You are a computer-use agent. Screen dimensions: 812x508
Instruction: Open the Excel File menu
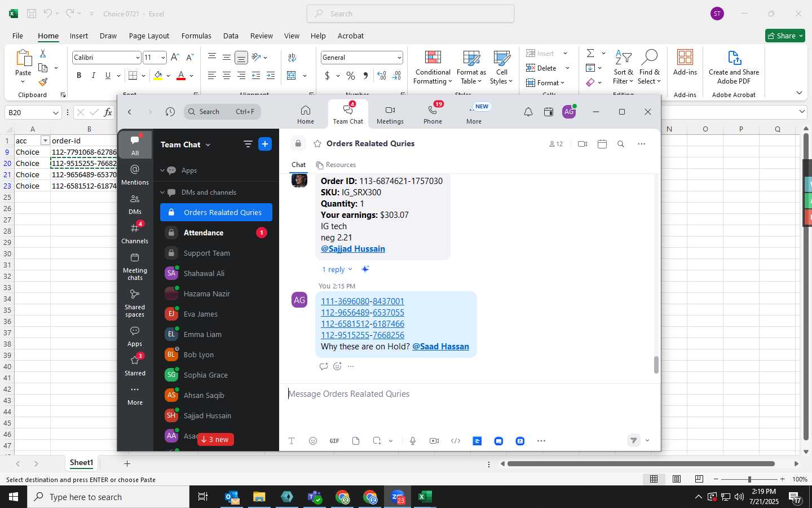click(17, 36)
